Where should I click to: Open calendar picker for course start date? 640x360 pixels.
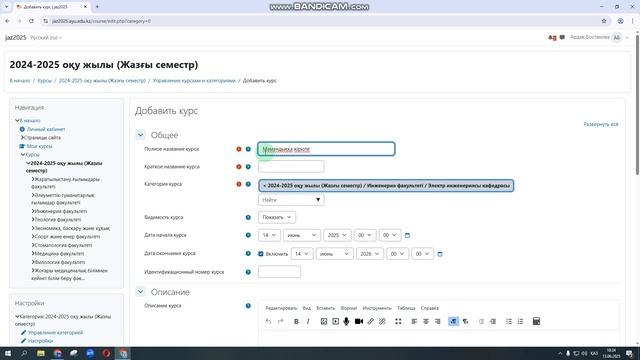coord(407,236)
